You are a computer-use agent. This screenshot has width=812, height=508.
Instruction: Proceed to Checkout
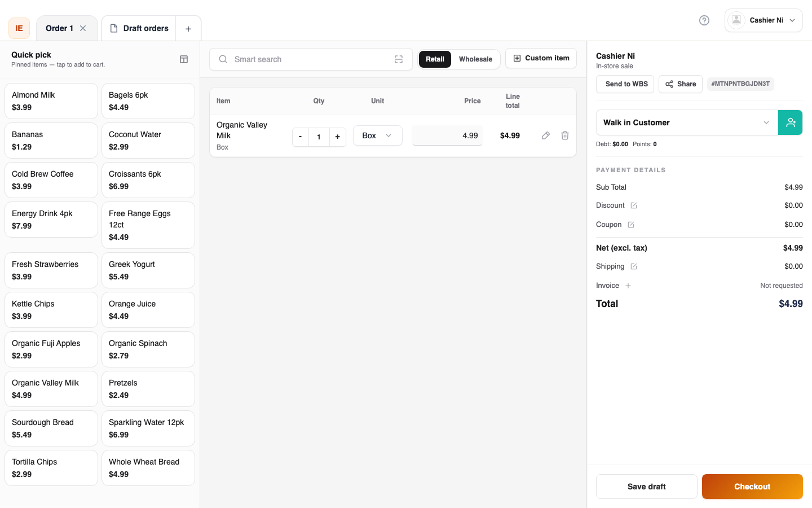[x=752, y=487]
